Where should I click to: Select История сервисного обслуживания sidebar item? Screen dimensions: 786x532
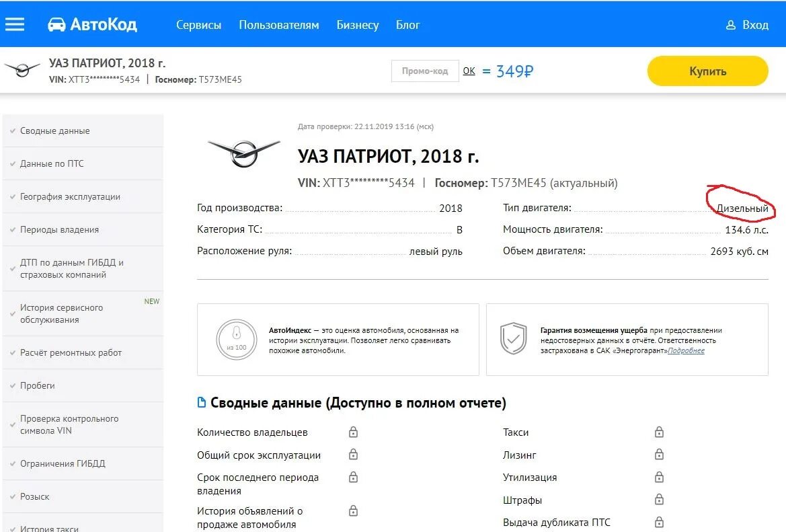coord(83,313)
